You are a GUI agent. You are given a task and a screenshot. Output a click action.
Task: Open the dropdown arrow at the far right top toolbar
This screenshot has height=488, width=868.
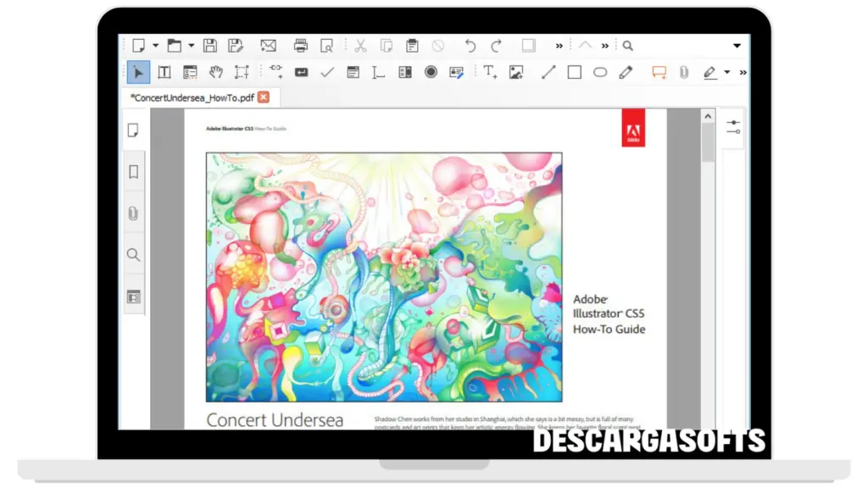737,46
